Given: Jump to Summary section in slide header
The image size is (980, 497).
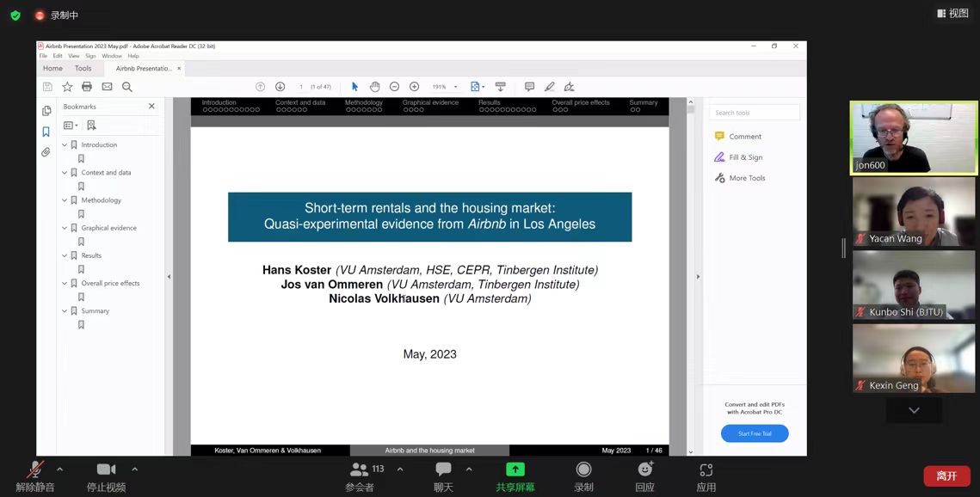Looking at the screenshot, I should click(x=643, y=102).
